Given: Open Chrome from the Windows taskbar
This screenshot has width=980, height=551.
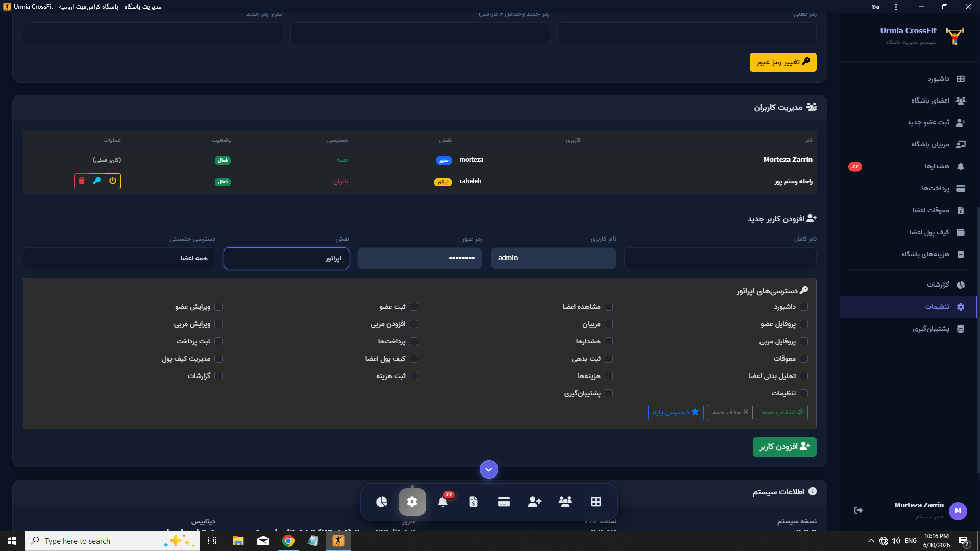Looking at the screenshot, I should click(x=288, y=541).
